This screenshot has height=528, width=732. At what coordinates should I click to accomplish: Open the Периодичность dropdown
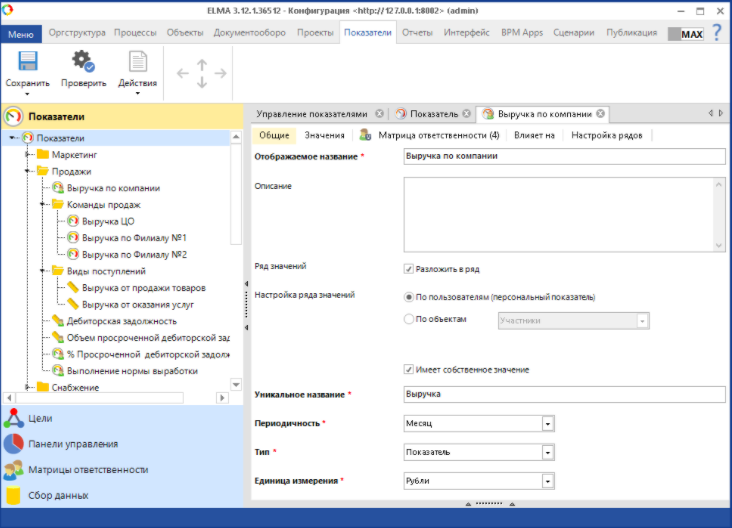click(x=547, y=424)
